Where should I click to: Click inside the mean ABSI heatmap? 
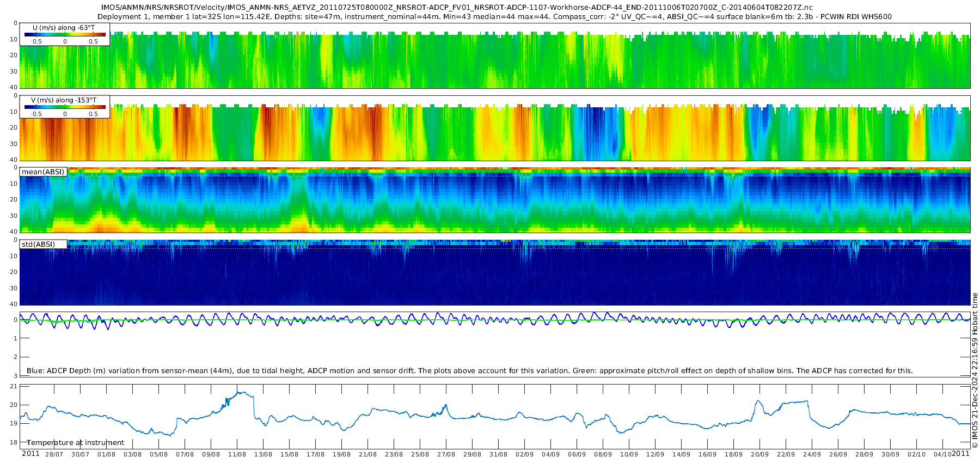pos(495,200)
